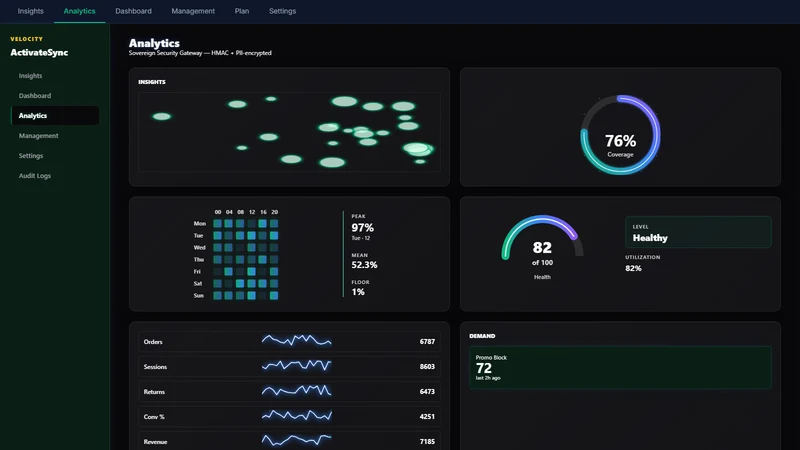
Task: Select the Analytics top tab
Action: [80, 11]
